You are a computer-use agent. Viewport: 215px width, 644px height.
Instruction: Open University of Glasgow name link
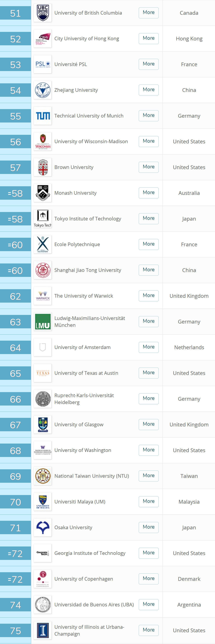click(79, 424)
